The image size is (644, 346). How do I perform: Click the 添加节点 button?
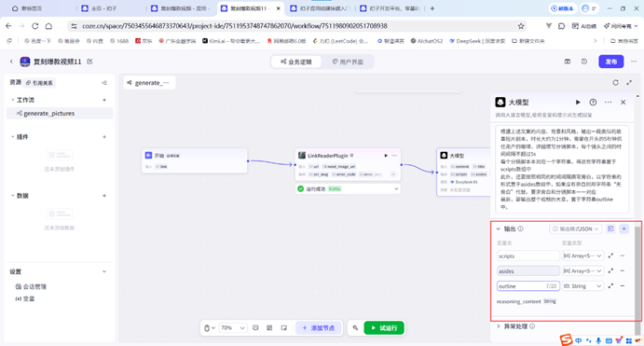[319, 328]
